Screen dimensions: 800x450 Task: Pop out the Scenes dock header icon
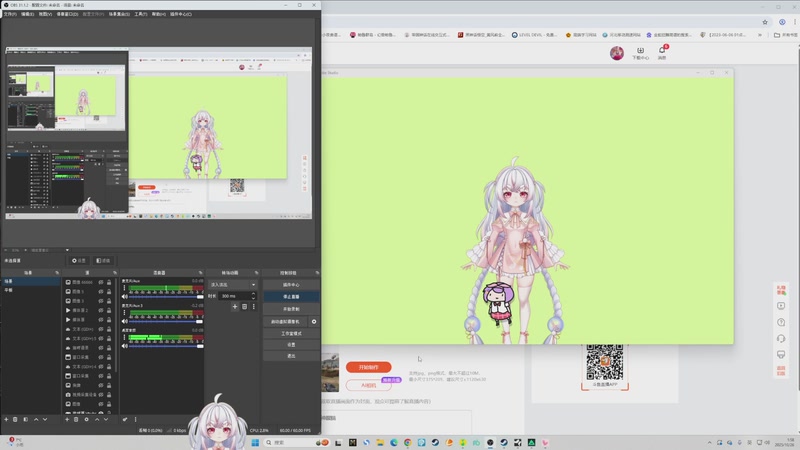tap(57, 273)
